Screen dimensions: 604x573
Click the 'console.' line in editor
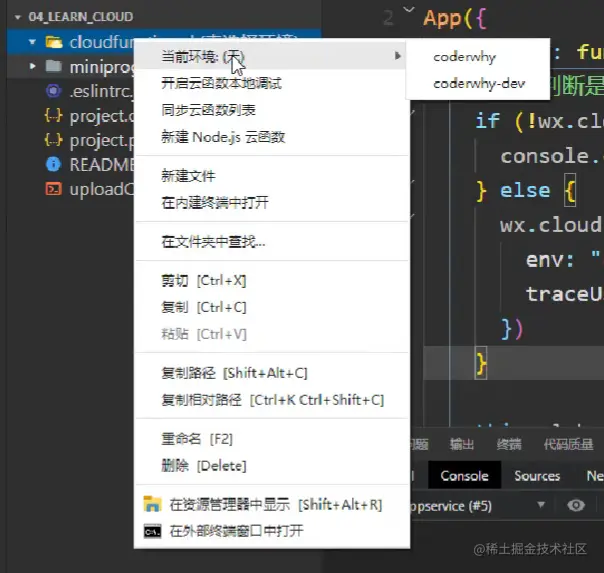coord(550,156)
